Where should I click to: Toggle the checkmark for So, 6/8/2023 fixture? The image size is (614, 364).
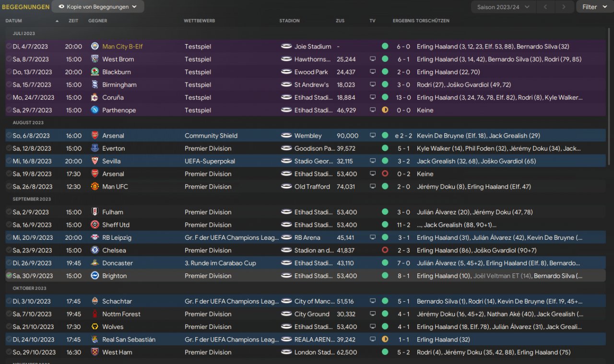(x=9, y=136)
